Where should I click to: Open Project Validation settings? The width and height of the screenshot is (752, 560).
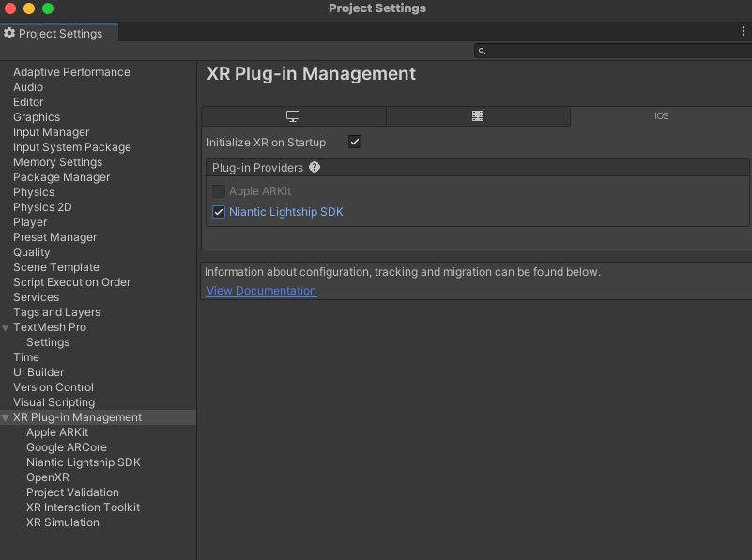point(72,492)
